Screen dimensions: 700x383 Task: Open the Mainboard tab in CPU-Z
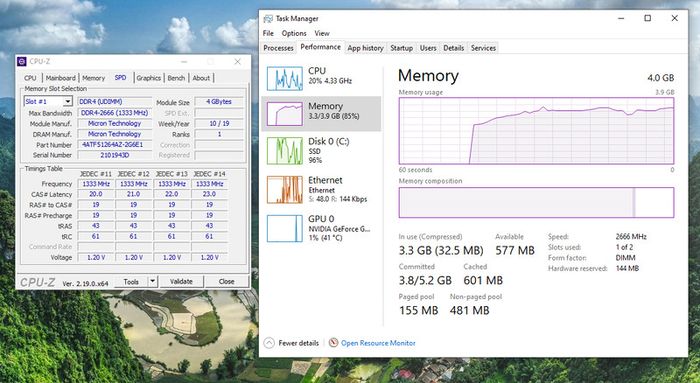coord(60,78)
